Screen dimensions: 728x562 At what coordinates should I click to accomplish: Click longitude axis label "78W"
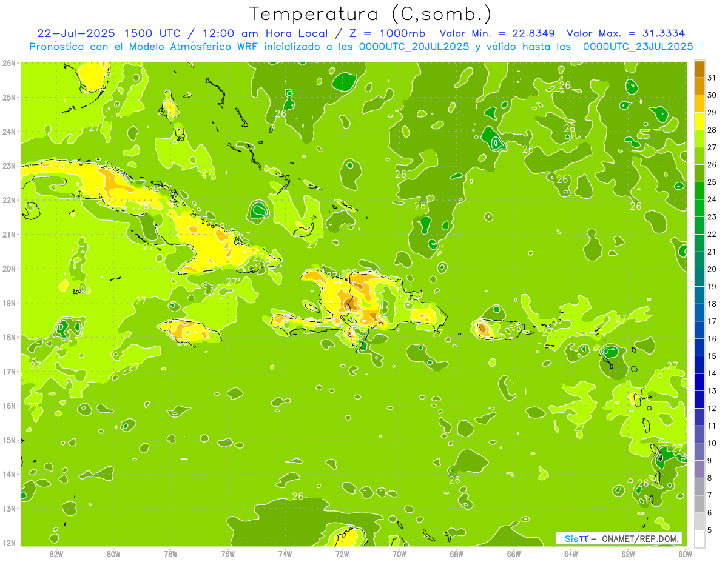coord(170,554)
